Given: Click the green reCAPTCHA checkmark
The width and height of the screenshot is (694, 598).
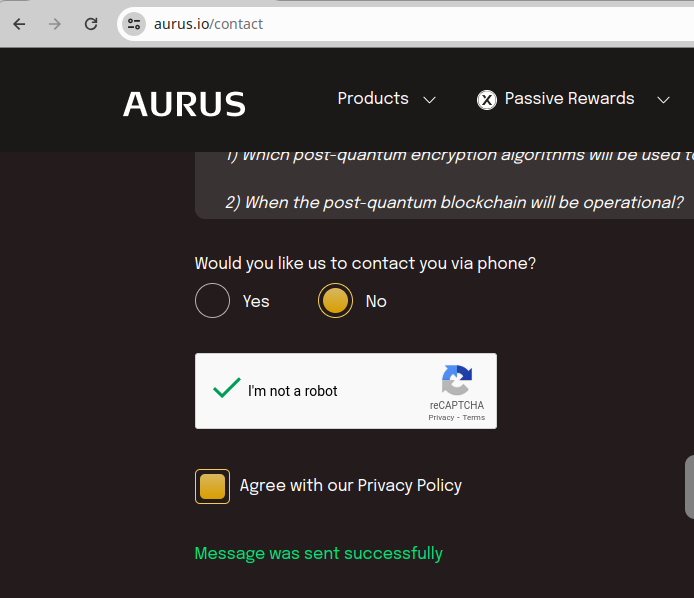Looking at the screenshot, I should (227, 388).
